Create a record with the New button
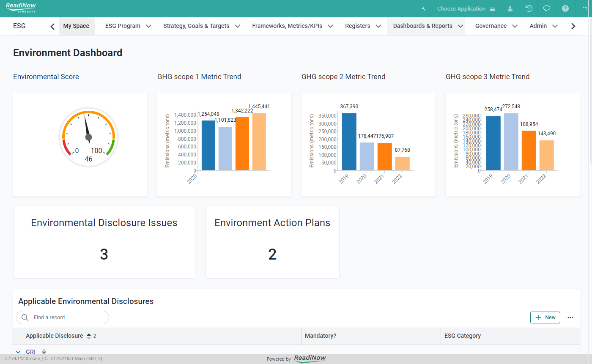Screen dimensions: 592x364 click(x=545, y=317)
